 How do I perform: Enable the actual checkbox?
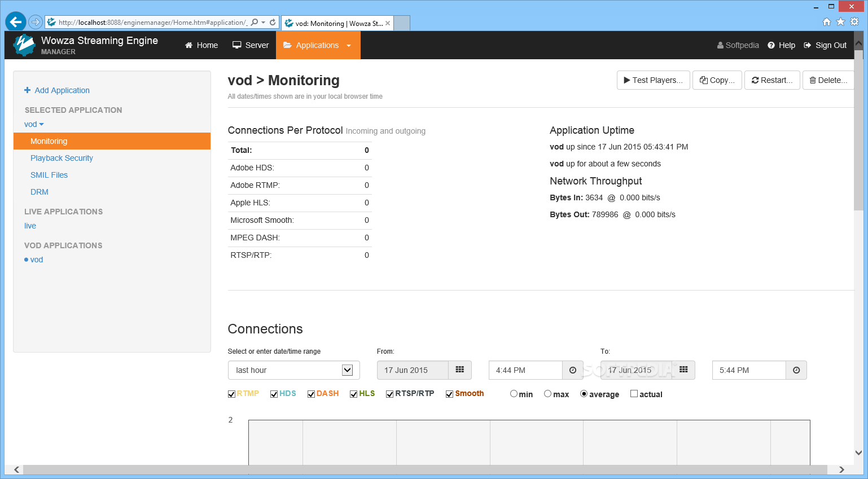click(x=634, y=394)
